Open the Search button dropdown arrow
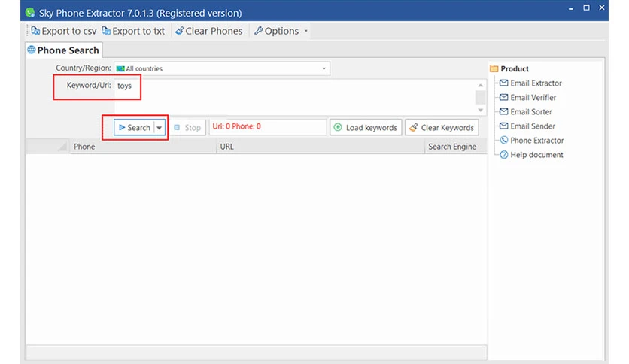 coord(160,128)
